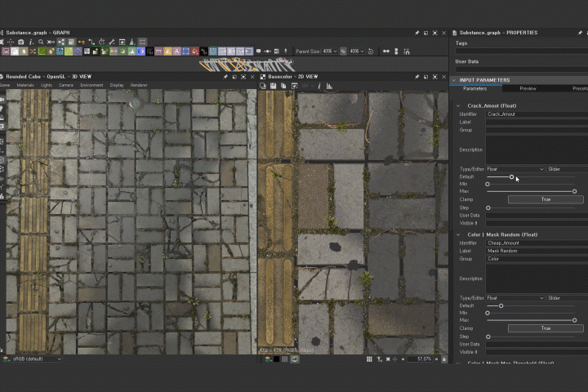Toggle Crack_Amout Clamp True button
This screenshot has height=392, width=588.
pos(546,199)
